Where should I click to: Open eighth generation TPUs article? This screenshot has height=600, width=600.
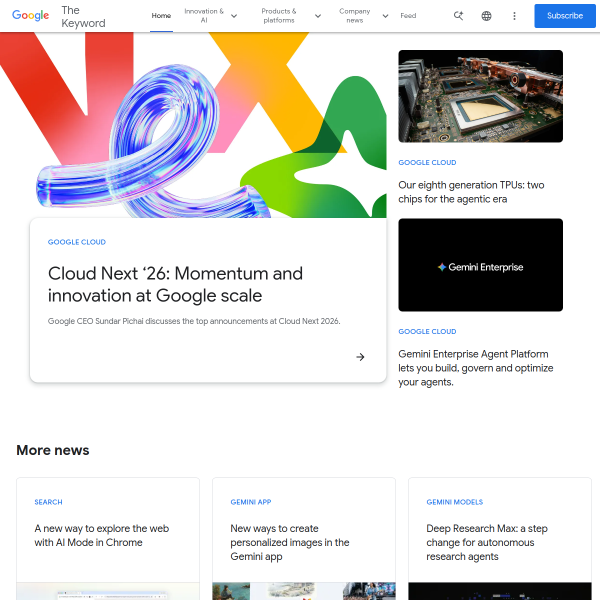[x=471, y=192]
